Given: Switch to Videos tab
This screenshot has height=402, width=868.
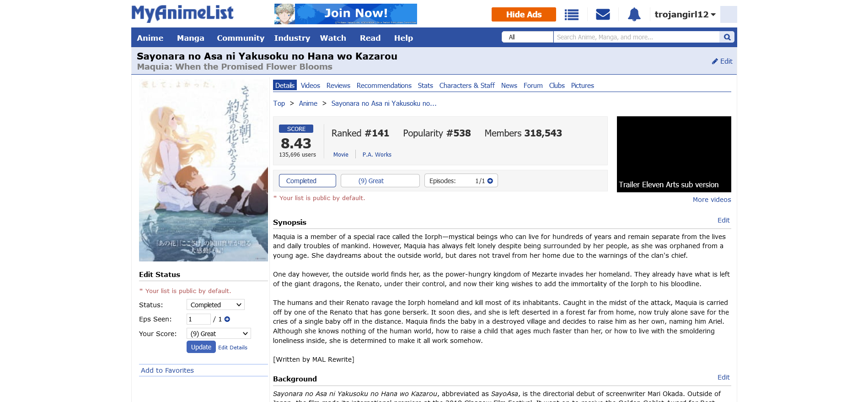Looking at the screenshot, I should pyautogui.click(x=311, y=86).
